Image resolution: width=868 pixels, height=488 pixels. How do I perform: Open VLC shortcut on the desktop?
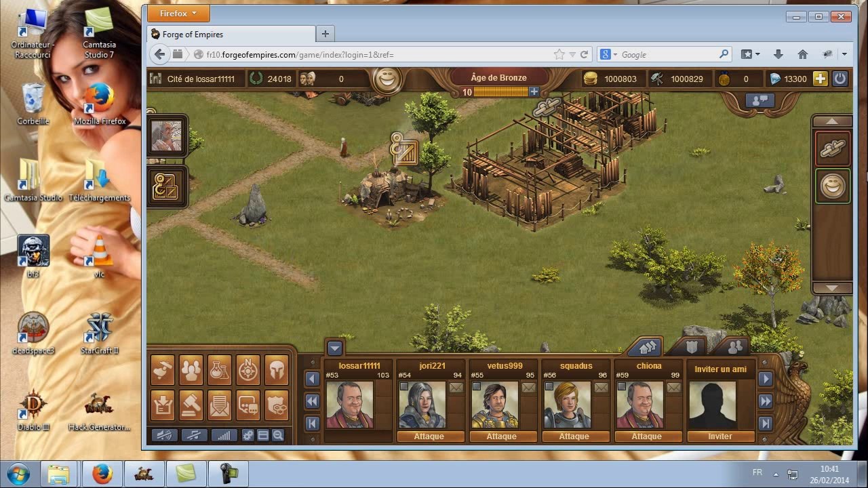point(100,257)
